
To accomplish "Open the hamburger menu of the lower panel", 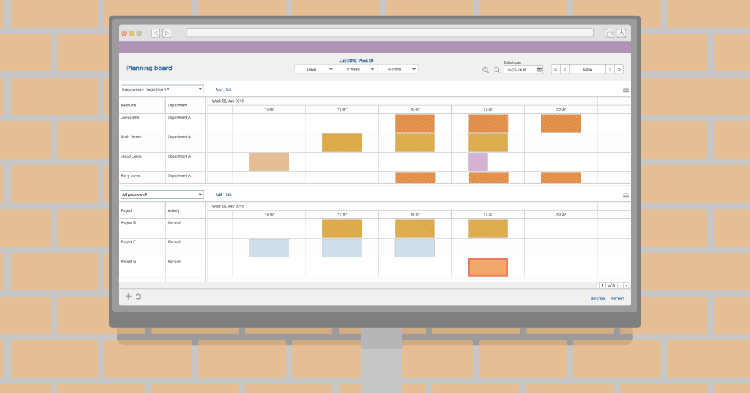I will tap(626, 196).
